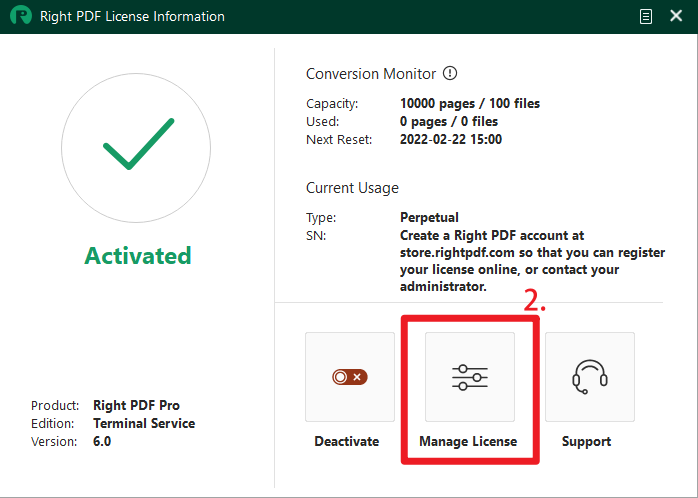Click the window title Right PDF License Information

tap(132, 16)
